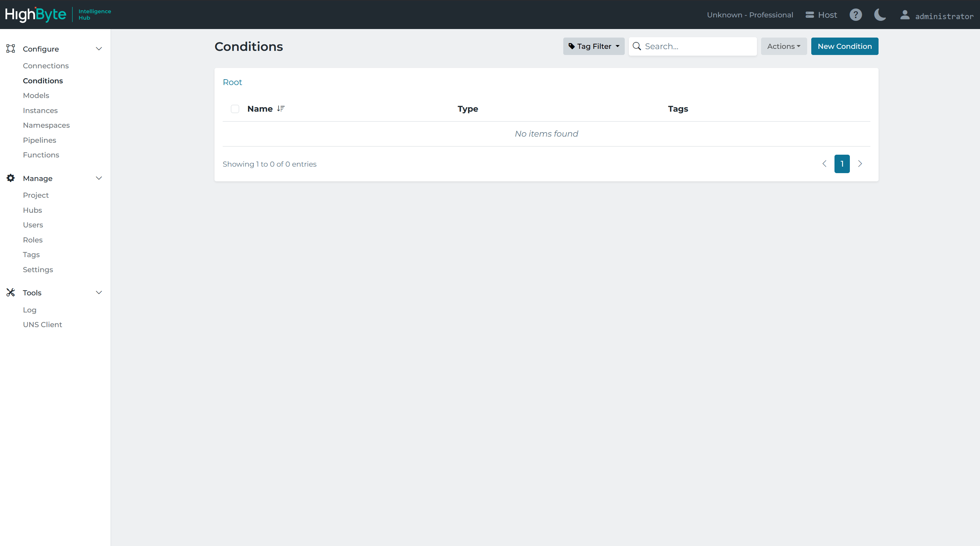
Task: Collapse the Configure section chevron
Action: tap(99, 49)
